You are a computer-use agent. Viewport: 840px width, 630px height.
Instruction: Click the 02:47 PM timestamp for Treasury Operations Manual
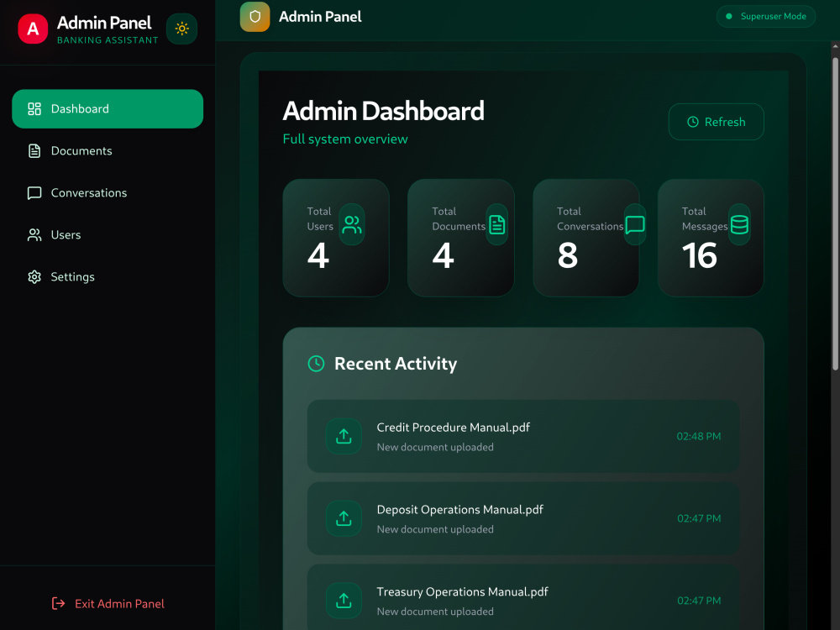(699, 601)
